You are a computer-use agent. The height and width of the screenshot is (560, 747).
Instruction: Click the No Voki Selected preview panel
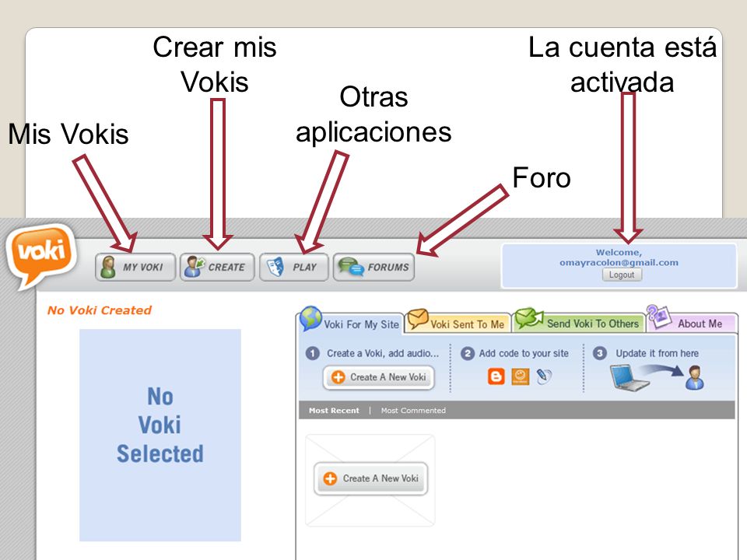(160, 435)
